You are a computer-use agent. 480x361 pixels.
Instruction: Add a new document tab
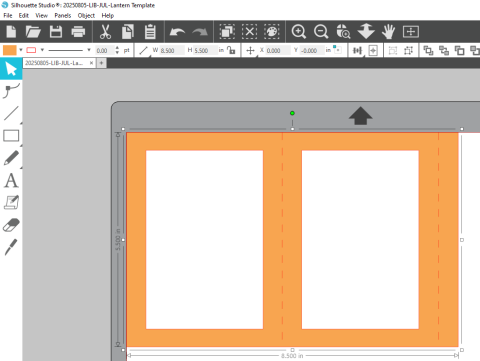101,63
